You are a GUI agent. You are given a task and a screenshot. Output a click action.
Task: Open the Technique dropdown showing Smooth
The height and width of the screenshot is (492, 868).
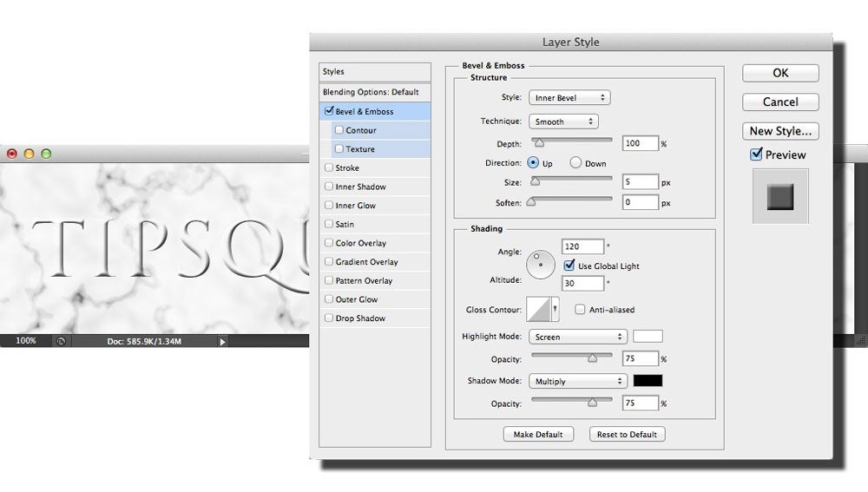[563, 121]
